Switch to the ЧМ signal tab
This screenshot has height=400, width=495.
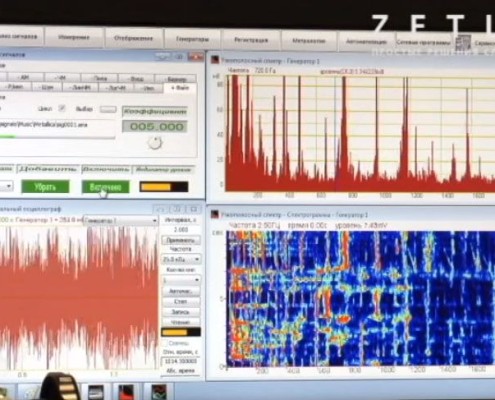(61, 78)
